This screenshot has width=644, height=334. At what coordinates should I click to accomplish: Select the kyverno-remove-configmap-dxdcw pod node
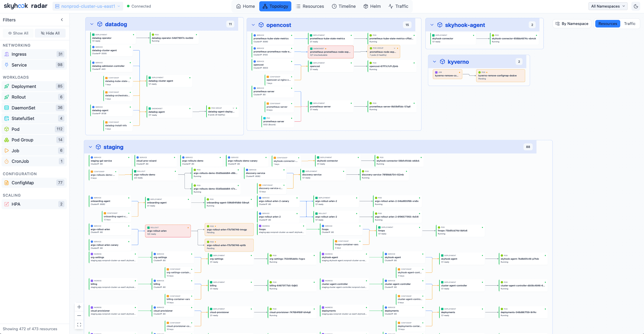pyautogui.click(x=501, y=75)
